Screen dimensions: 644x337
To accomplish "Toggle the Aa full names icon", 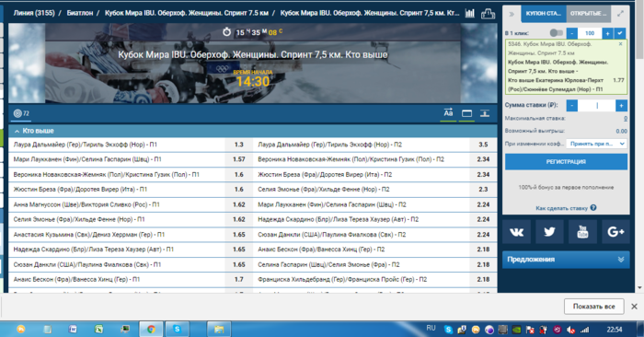I will [449, 113].
